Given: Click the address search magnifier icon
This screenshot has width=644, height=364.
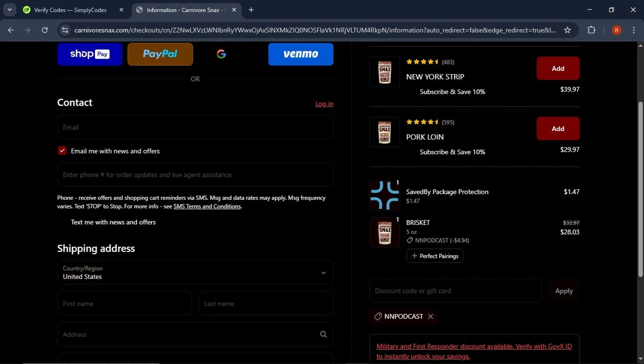Looking at the screenshot, I should [323, 334].
